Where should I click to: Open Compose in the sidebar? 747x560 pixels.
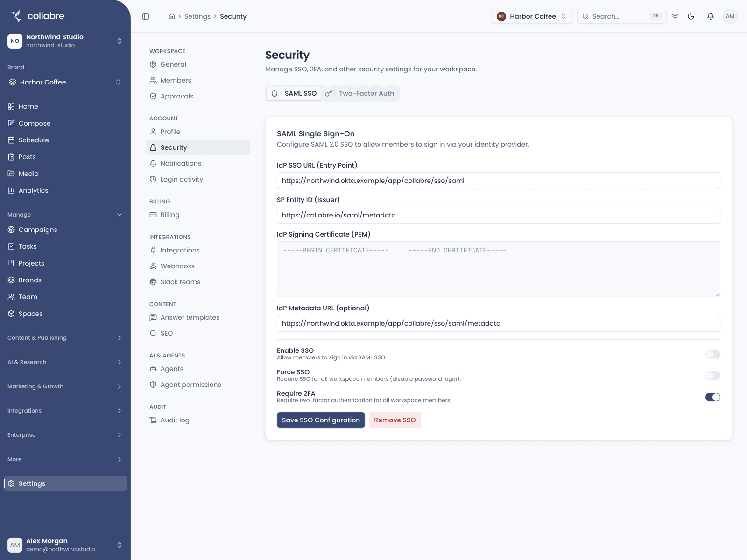tap(65, 123)
